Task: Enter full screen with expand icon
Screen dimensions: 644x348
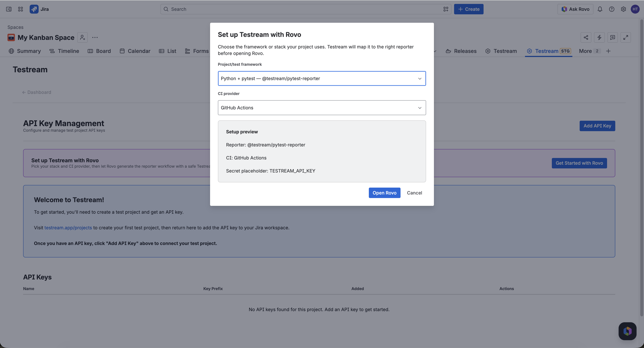Action: tap(626, 37)
